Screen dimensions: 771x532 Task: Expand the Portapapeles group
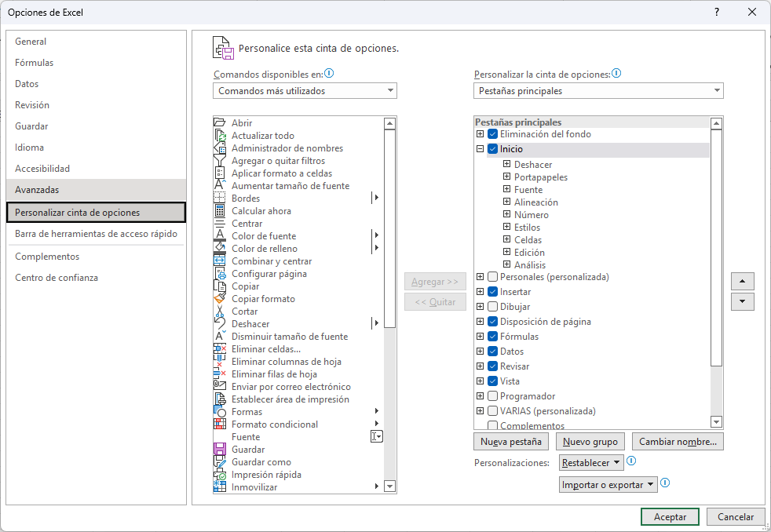[x=507, y=177]
